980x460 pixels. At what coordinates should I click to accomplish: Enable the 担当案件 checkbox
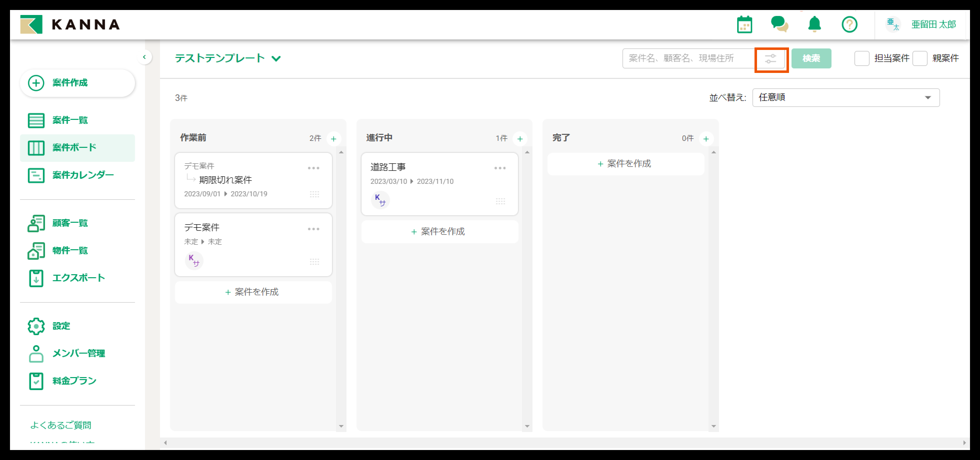point(862,58)
